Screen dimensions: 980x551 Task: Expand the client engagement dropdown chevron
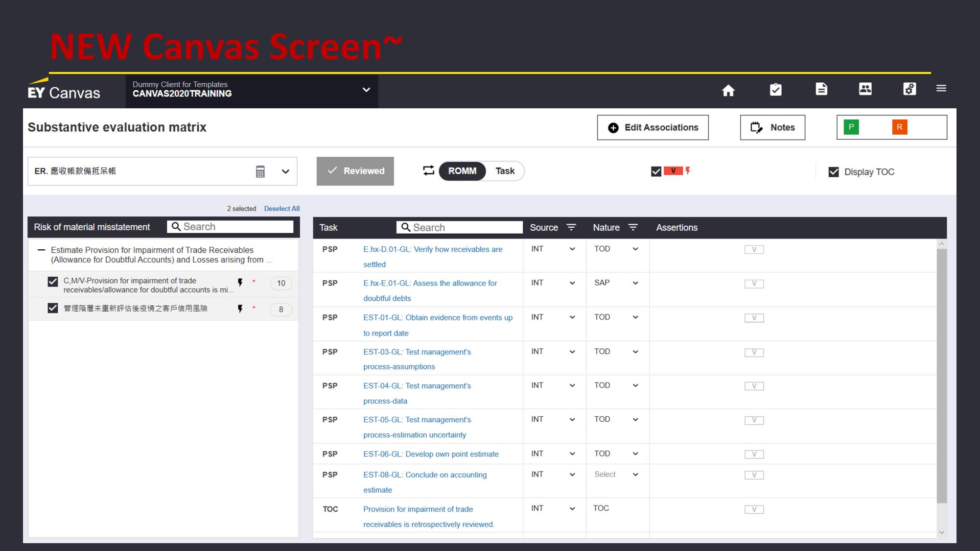coord(366,90)
